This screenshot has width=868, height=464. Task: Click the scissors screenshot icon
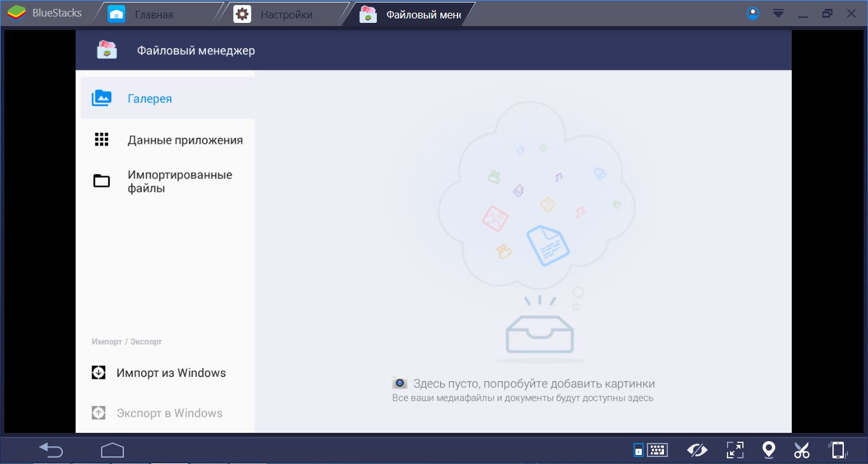click(802, 450)
